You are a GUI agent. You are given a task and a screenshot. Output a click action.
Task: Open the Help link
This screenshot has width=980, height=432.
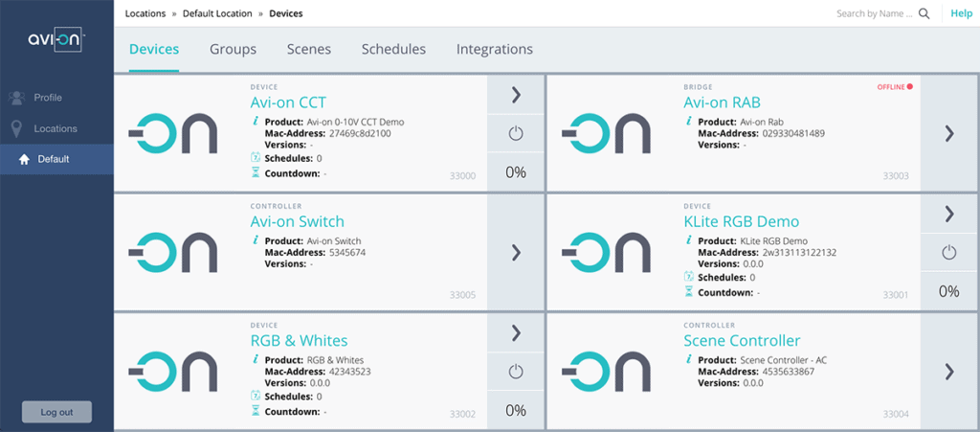pos(961,13)
